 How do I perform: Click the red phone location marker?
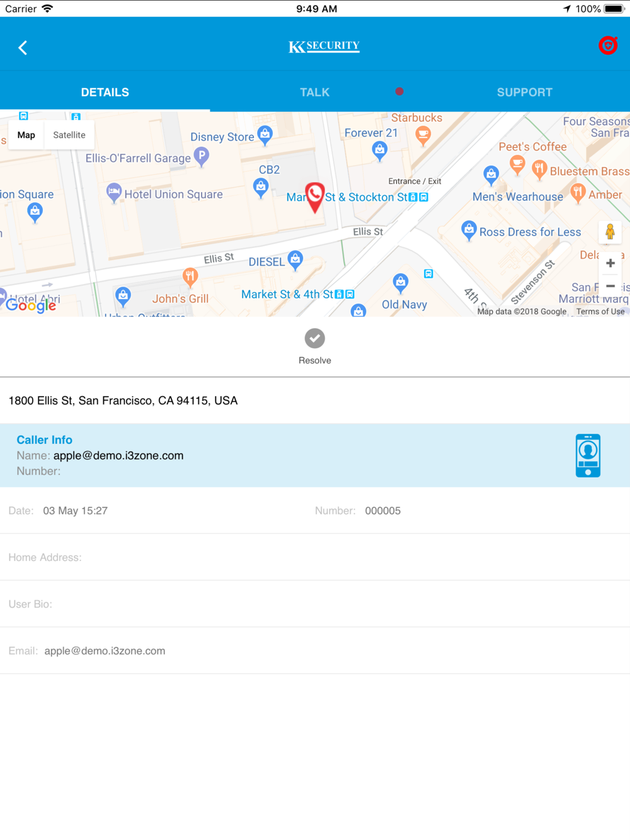pyautogui.click(x=314, y=197)
